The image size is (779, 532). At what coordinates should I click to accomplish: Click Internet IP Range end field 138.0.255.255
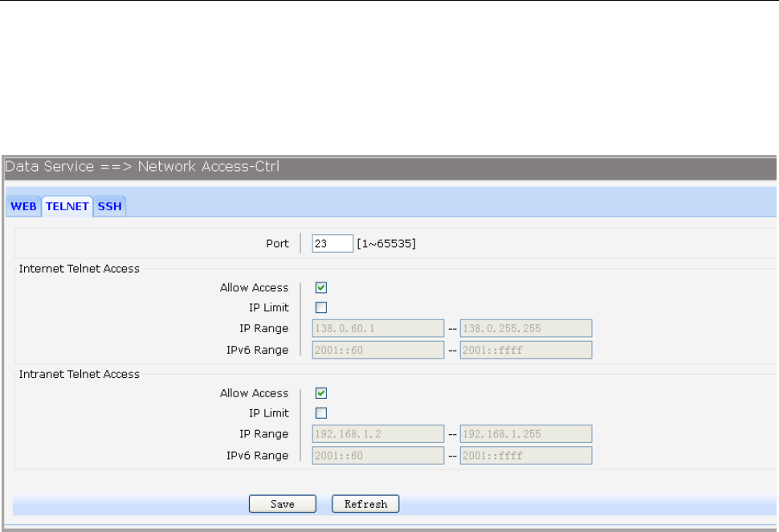pyautogui.click(x=526, y=328)
